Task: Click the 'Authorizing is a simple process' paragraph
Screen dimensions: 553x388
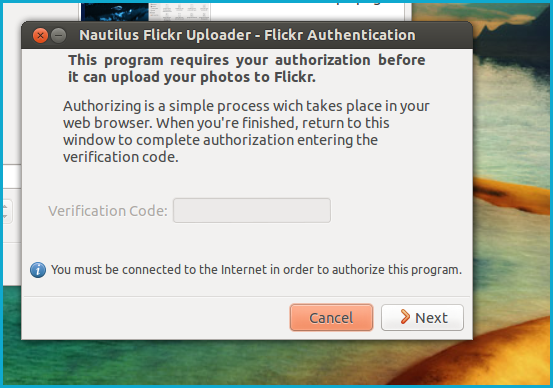Action: pyautogui.click(x=246, y=131)
